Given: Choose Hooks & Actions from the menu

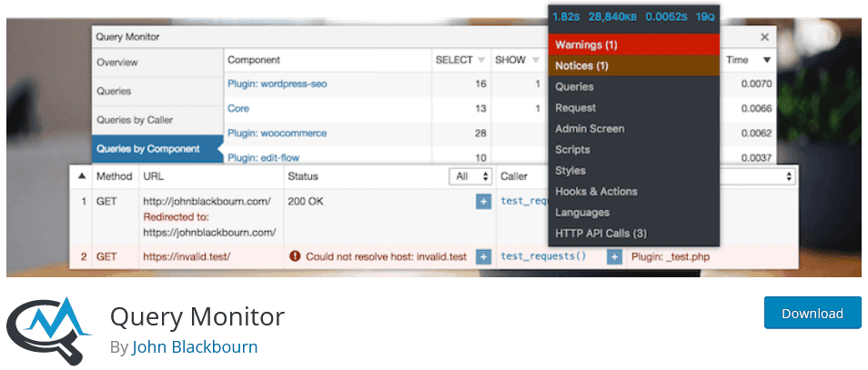Looking at the screenshot, I should (596, 192).
